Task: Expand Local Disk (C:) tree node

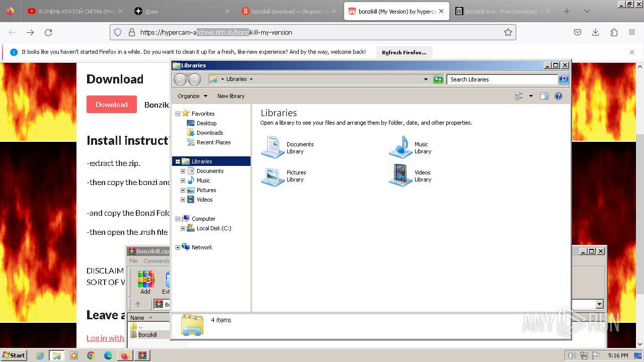Action: click(183, 228)
